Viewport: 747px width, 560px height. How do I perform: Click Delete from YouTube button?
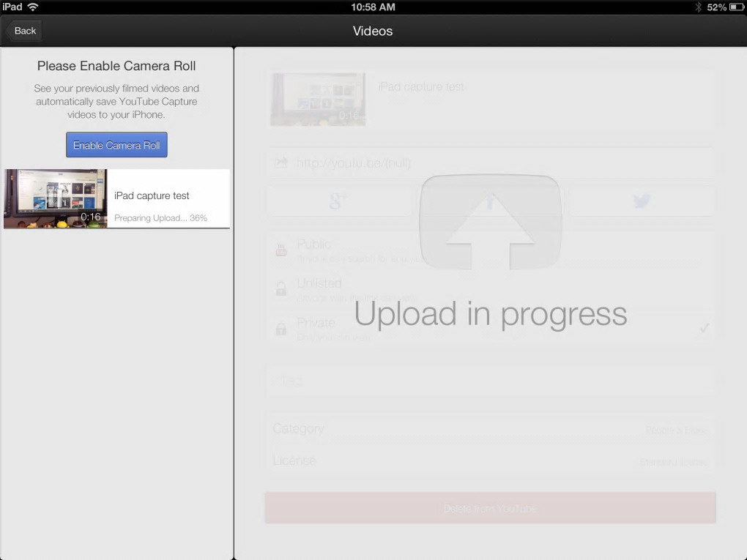[490, 508]
